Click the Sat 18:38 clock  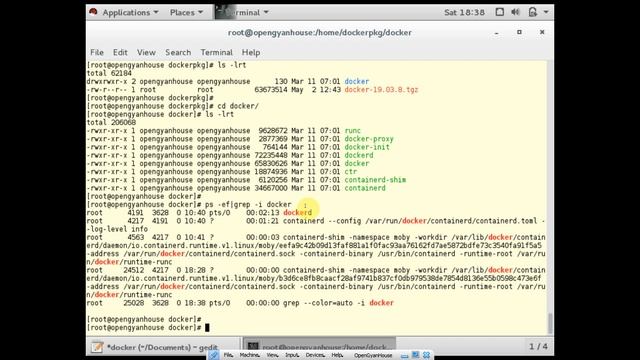click(x=464, y=12)
